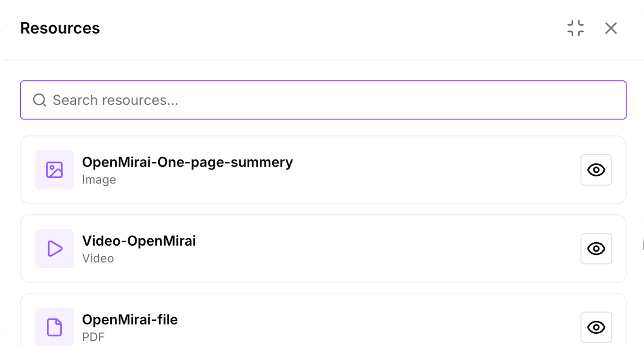The height and width of the screenshot is (346, 644).
Task: Focus the Search resources input field
Action: tap(323, 100)
